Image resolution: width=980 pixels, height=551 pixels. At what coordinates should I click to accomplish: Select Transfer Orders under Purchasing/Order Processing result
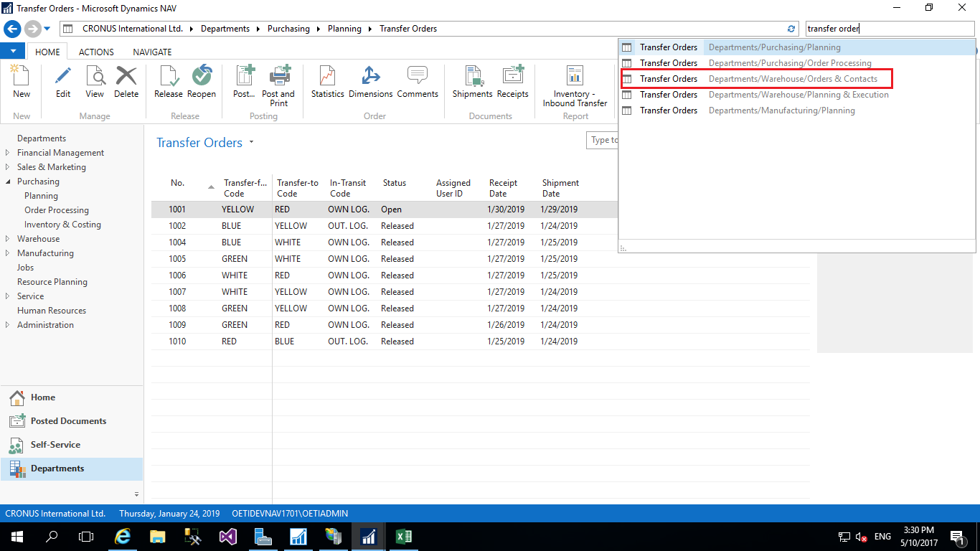click(797, 63)
